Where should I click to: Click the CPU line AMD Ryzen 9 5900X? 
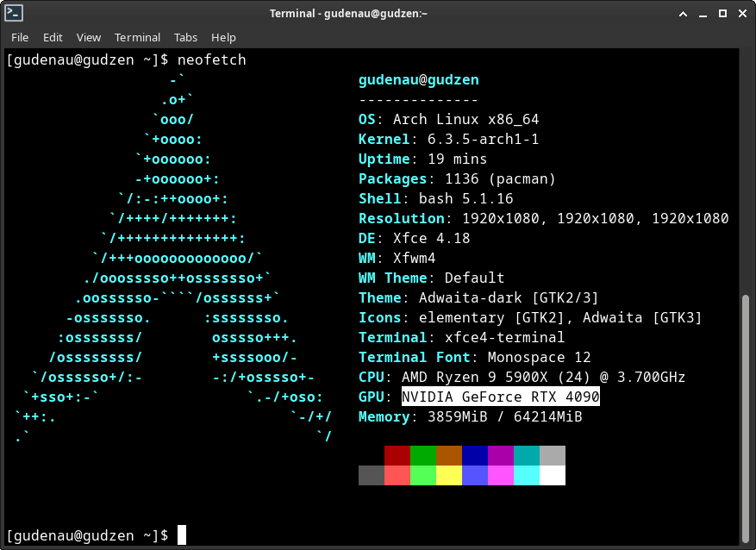click(x=522, y=377)
